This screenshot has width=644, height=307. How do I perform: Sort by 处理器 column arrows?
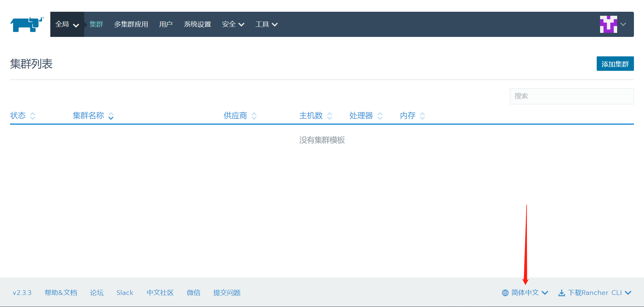(380, 116)
